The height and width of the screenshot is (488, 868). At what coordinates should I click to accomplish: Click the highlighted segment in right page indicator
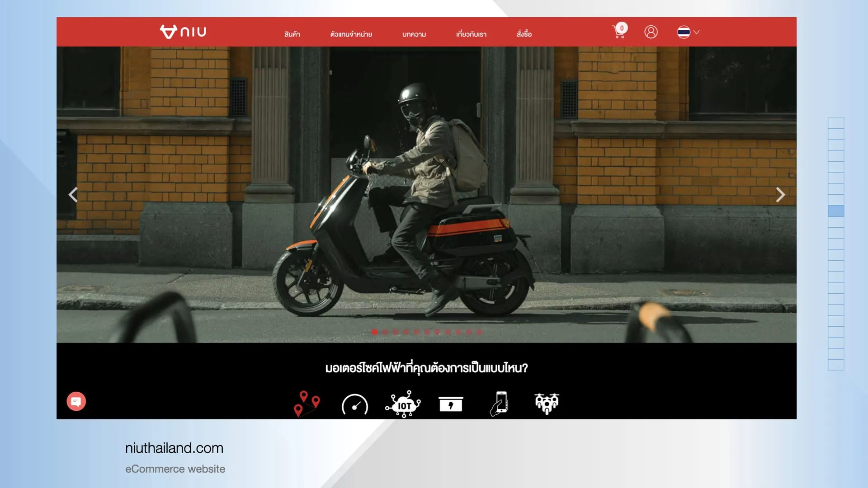pyautogui.click(x=836, y=211)
